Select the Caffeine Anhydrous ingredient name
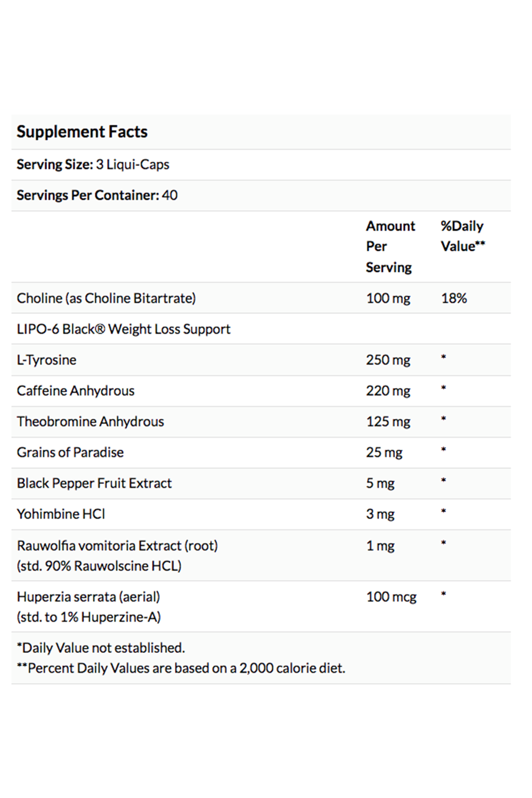The width and height of the screenshot is (532, 798). point(76,391)
